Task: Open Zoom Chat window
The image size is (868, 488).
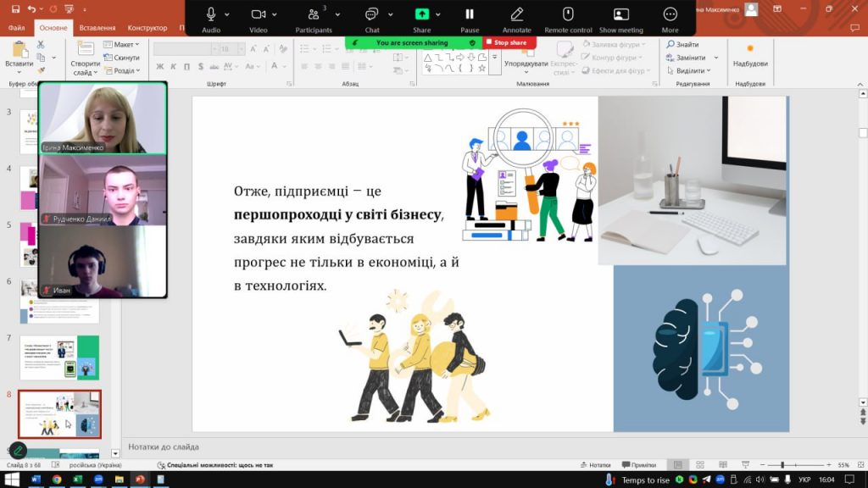Action: [x=371, y=15]
